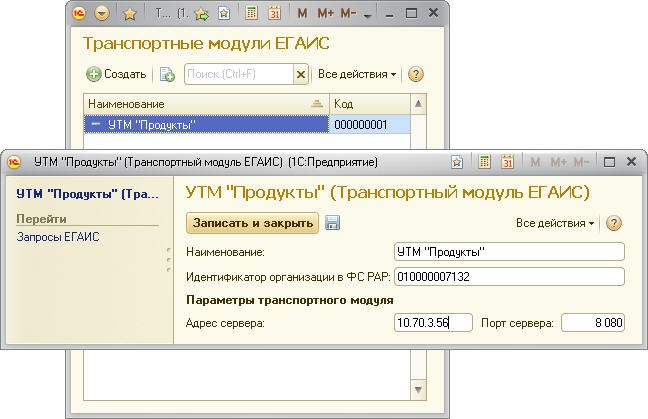Click the Код column header
This screenshot has height=419, width=648.
(x=370, y=104)
